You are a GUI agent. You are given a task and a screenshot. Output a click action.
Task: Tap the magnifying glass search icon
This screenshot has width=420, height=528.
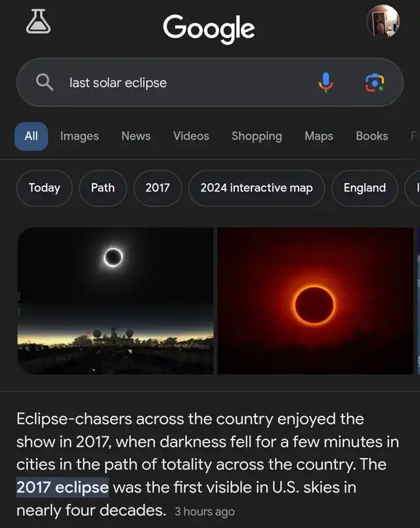[44, 83]
